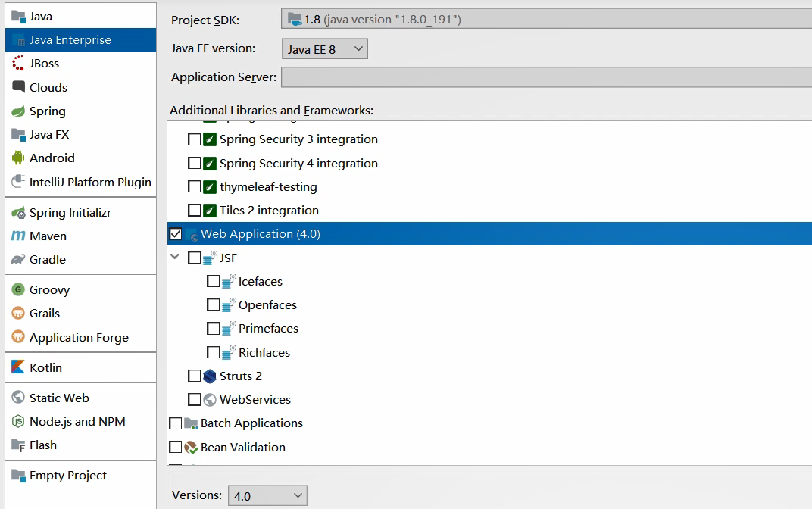
Task: Select Kotlin project type label
Action: click(45, 367)
